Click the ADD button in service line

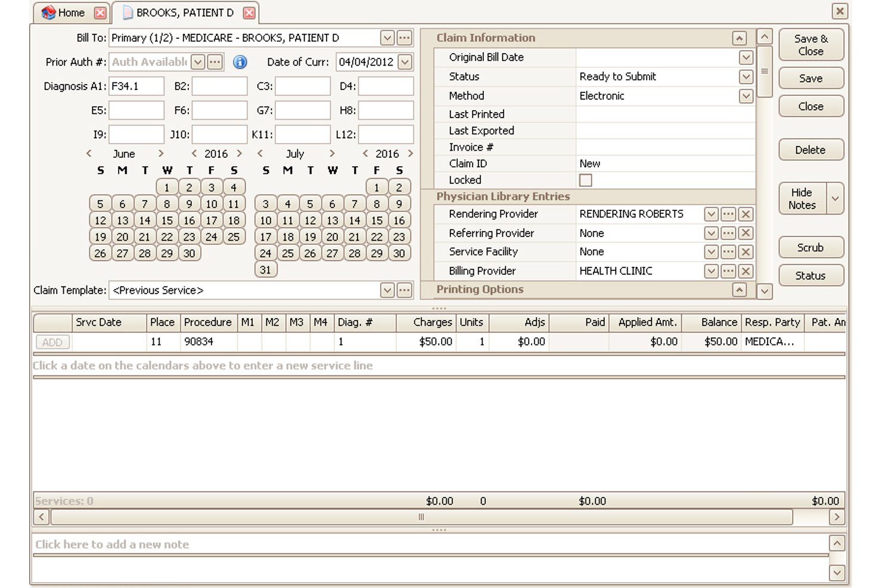pos(52,343)
